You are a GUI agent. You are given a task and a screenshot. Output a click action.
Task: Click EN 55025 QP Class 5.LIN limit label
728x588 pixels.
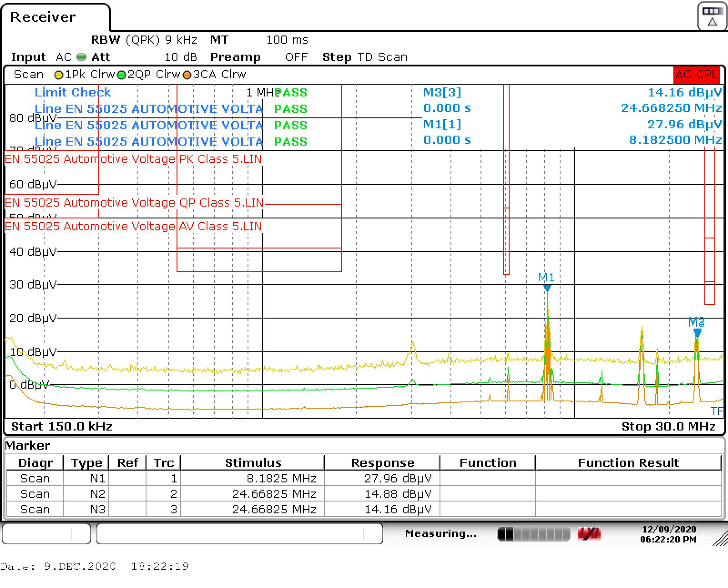[x=134, y=203]
